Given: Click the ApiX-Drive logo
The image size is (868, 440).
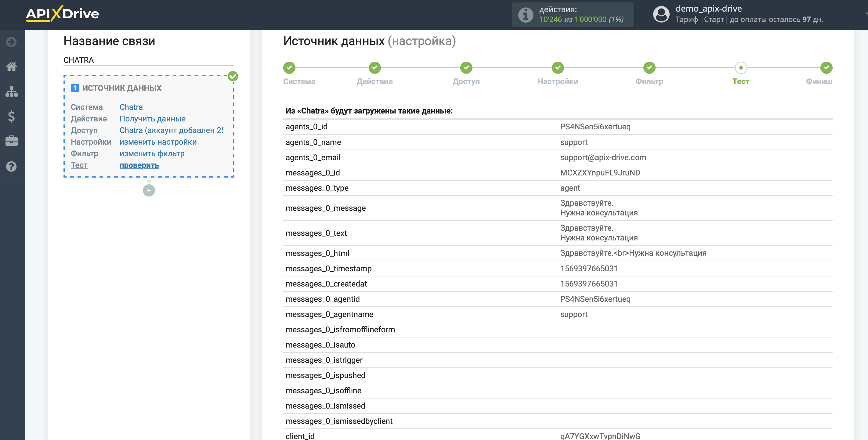Looking at the screenshot, I should click(62, 14).
